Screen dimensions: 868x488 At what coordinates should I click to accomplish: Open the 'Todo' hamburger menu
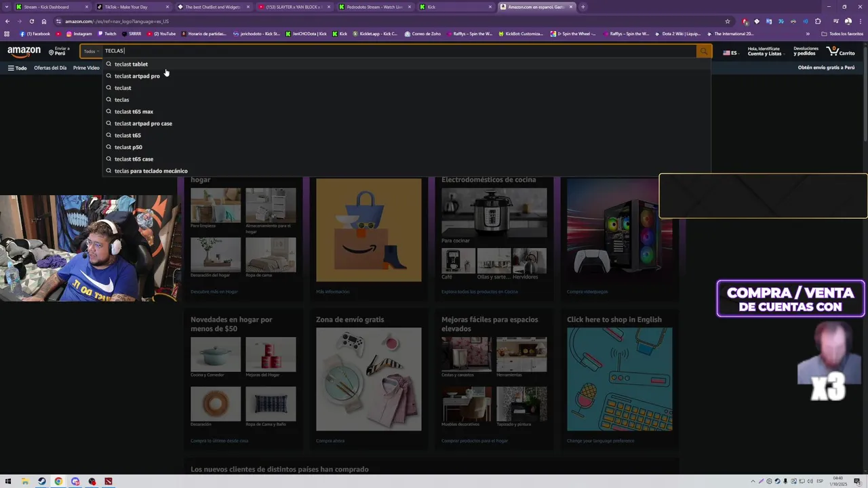point(17,68)
